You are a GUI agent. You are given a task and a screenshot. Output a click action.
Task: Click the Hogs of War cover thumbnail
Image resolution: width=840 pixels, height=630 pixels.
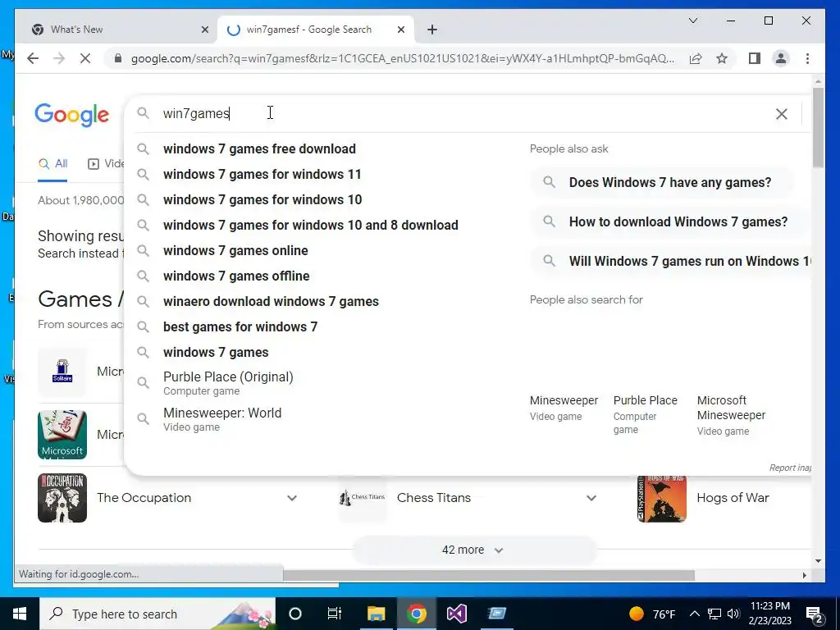[662, 498]
